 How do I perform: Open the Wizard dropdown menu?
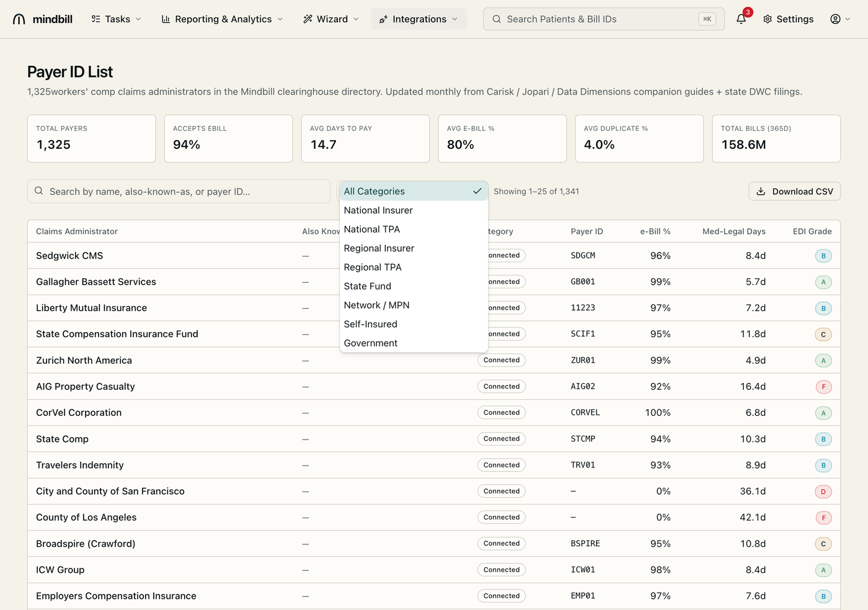[331, 19]
